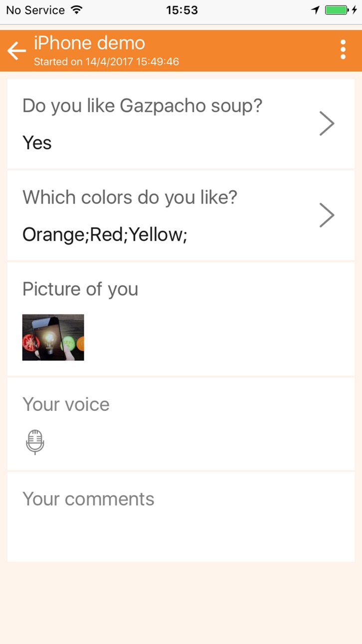Tap the 15:53 clock in status bar

click(x=181, y=10)
